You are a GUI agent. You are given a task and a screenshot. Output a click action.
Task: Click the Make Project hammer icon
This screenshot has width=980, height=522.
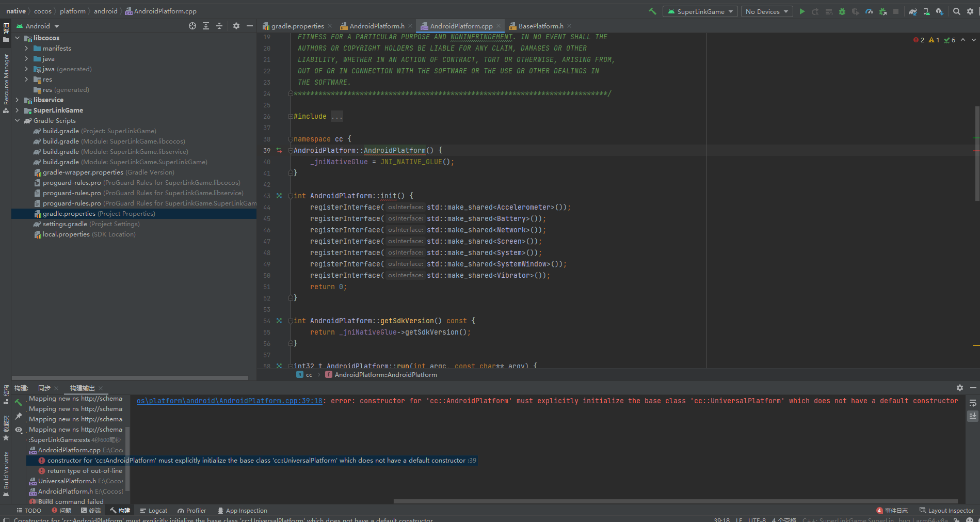pyautogui.click(x=652, y=11)
